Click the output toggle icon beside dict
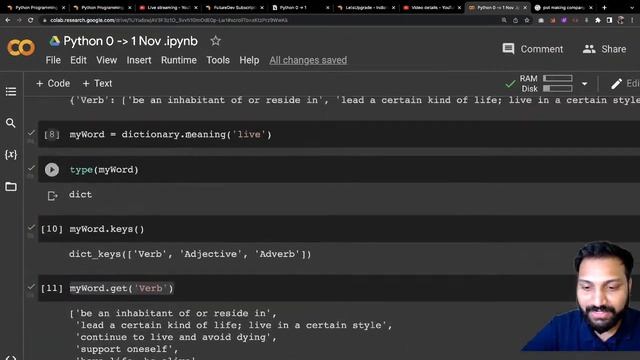This screenshot has width=640, height=360. [x=52, y=196]
